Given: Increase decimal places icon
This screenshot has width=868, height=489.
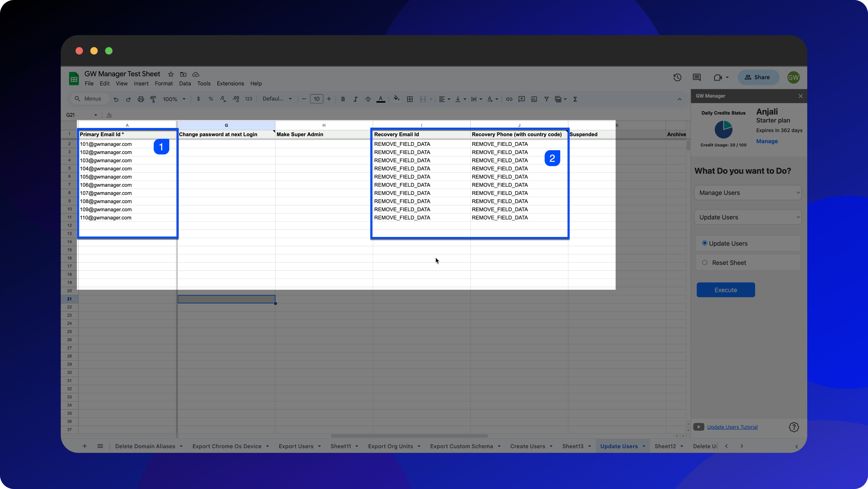Looking at the screenshot, I should pos(236,99).
